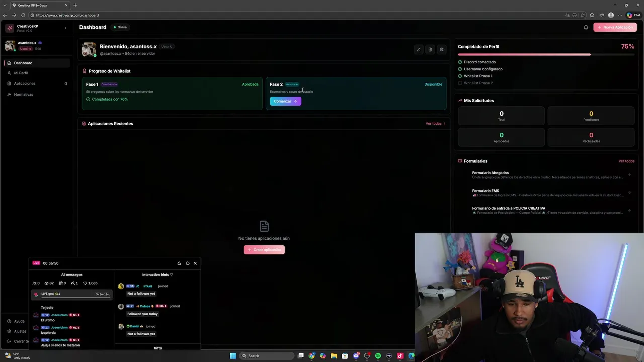Click the favorite star icon in address bar
Viewport: 644px width, 362px height.
coord(583,15)
